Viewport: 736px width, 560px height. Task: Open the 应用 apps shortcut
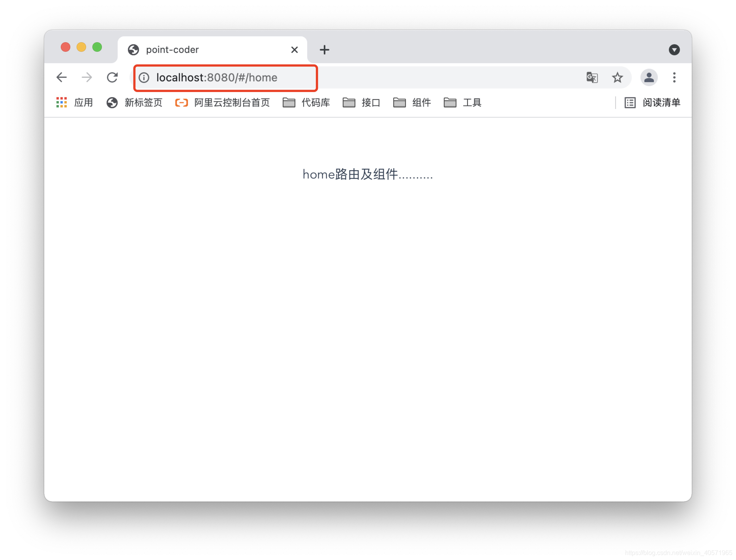click(75, 103)
